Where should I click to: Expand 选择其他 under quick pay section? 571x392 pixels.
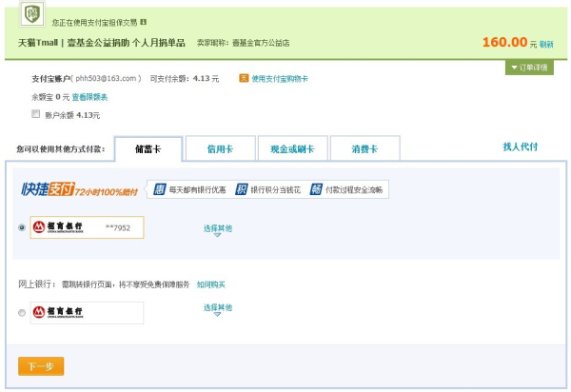click(217, 229)
